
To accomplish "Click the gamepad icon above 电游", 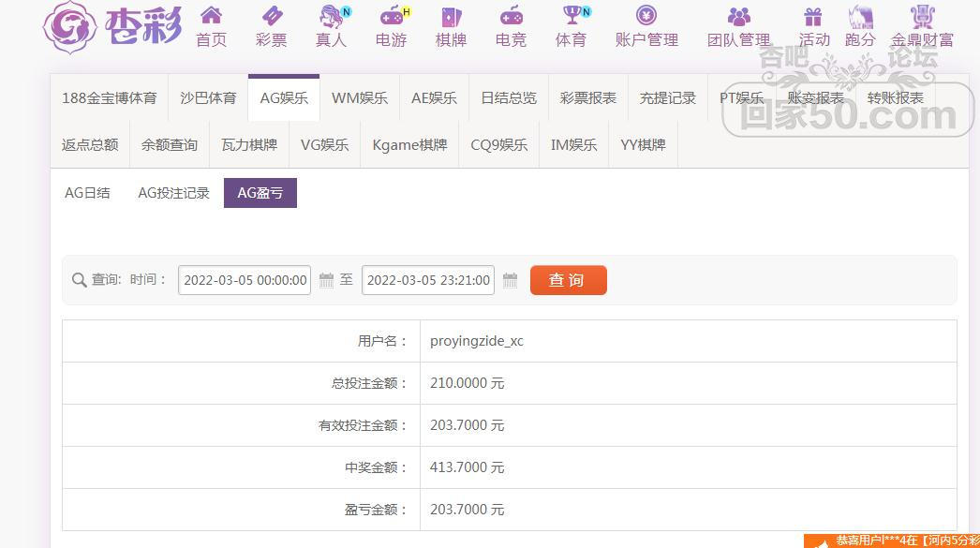I will coord(391,16).
